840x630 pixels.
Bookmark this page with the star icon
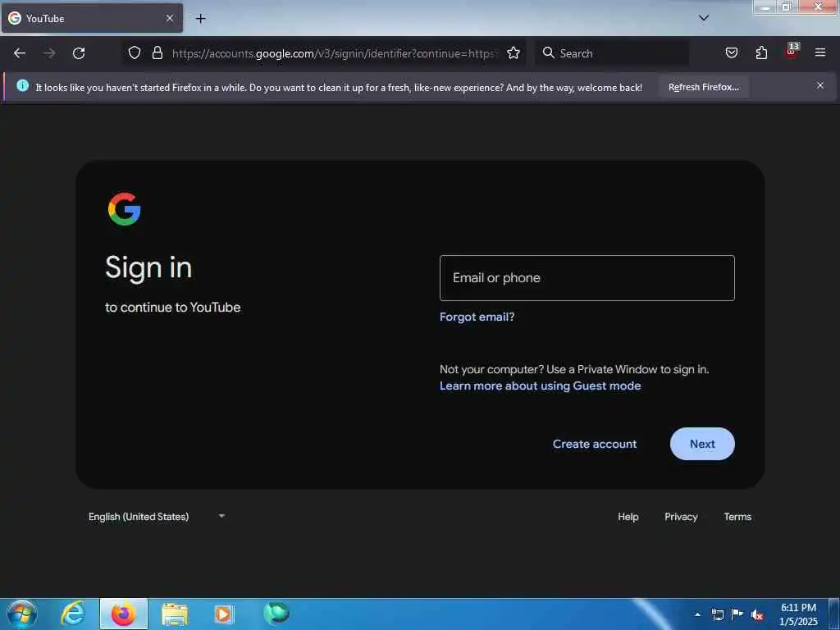(x=514, y=52)
